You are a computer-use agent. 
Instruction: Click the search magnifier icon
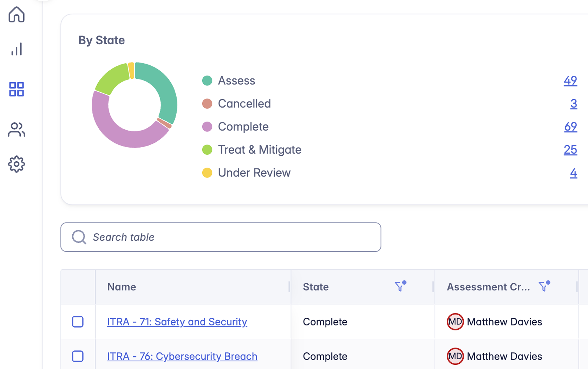pos(79,237)
